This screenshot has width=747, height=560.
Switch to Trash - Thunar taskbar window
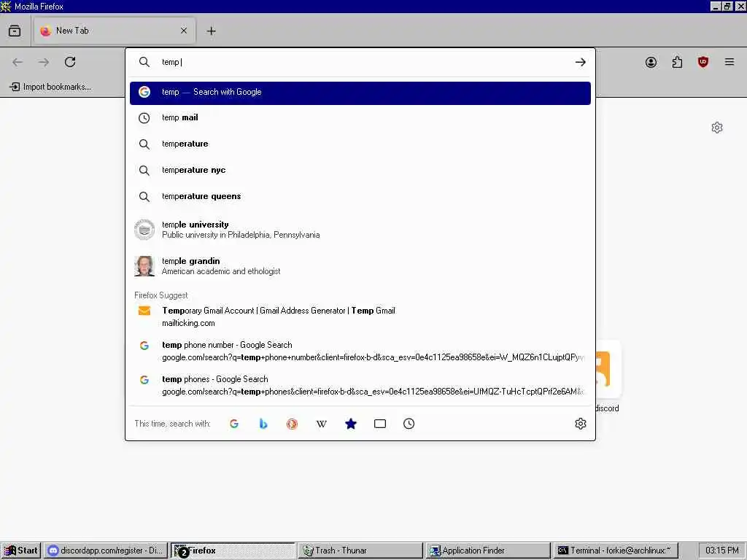click(x=360, y=551)
